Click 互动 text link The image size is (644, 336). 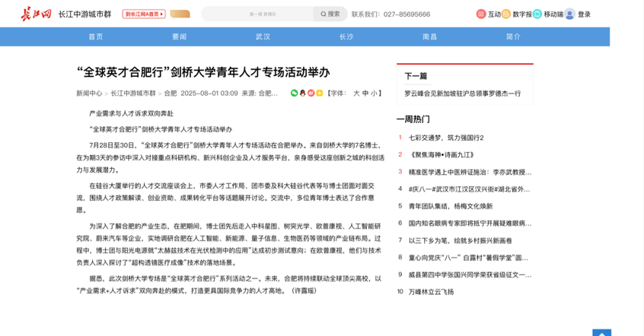point(494,14)
